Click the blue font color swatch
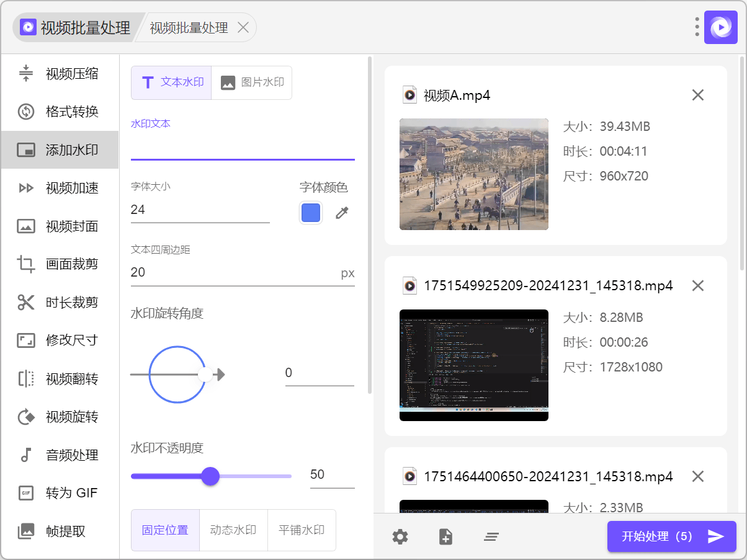747x560 pixels. [x=311, y=213]
